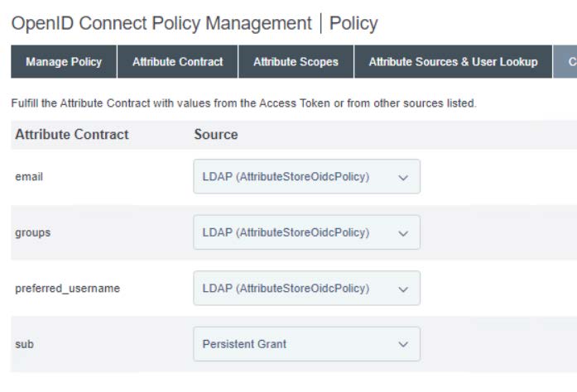The image size is (577, 392).
Task: Open the groups source dropdown
Action: [306, 232]
